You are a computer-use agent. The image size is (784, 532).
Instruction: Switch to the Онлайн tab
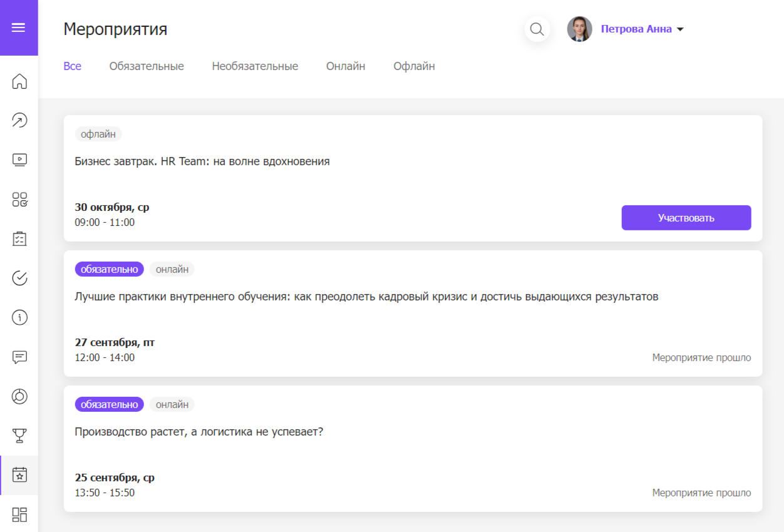coord(346,66)
